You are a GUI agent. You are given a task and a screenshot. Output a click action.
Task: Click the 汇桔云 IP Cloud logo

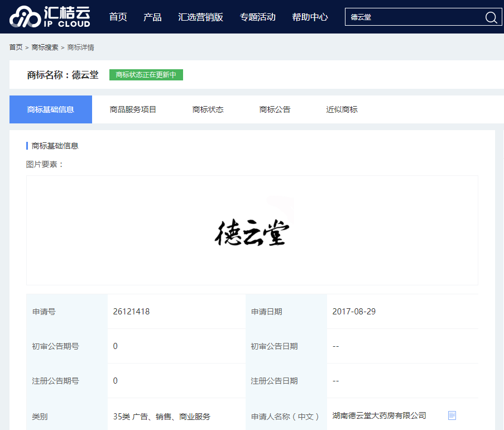click(50, 17)
